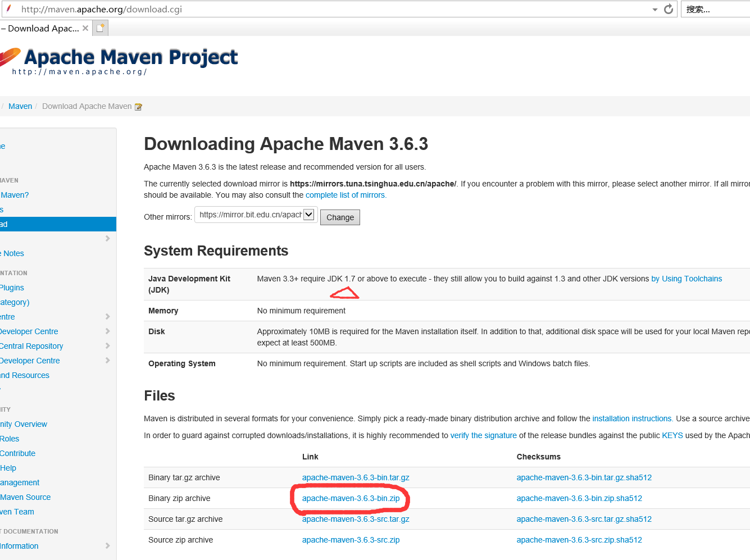
Task: Expand chevron below the Download sidebar item
Action: 107,239
